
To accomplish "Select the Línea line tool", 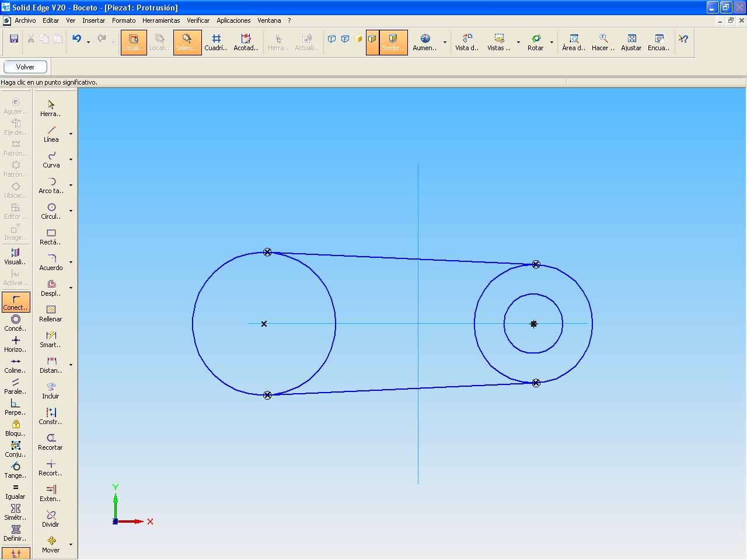I will [x=51, y=134].
